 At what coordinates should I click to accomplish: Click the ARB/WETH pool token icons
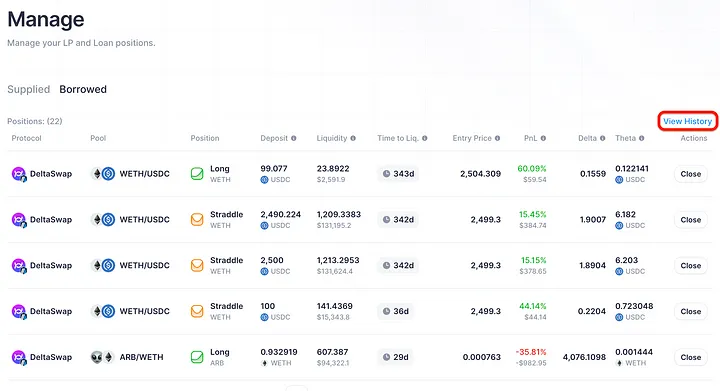pyautogui.click(x=102, y=357)
